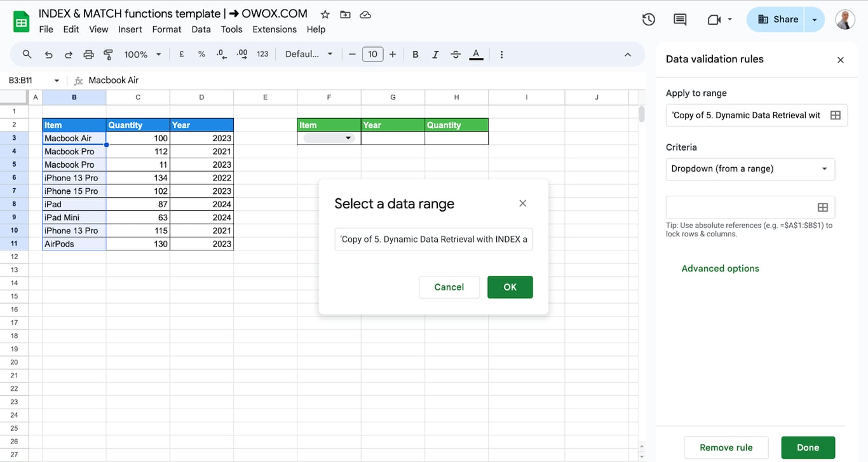Print the spreadsheet
Screen dimensions: 868x462
pyautogui.click(x=88, y=55)
